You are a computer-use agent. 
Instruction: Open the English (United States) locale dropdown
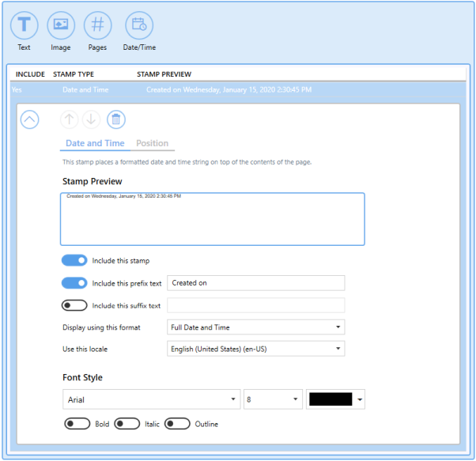click(x=256, y=349)
